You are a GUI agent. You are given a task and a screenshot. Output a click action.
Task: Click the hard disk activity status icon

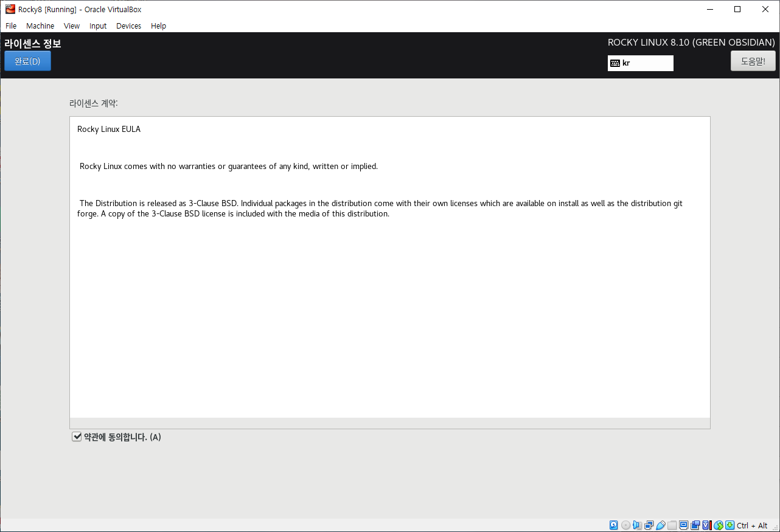pyautogui.click(x=614, y=525)
